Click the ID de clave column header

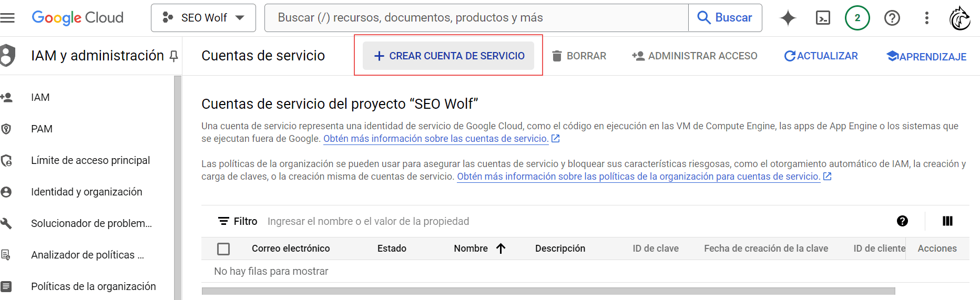(656, 249)
